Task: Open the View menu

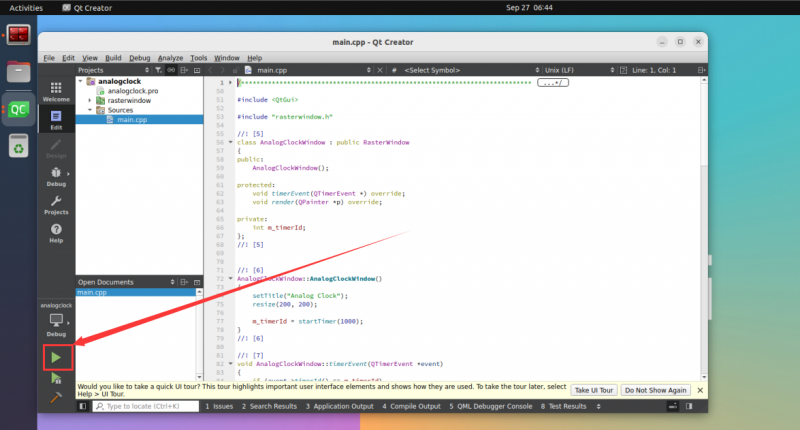Action: coord(90,58)
